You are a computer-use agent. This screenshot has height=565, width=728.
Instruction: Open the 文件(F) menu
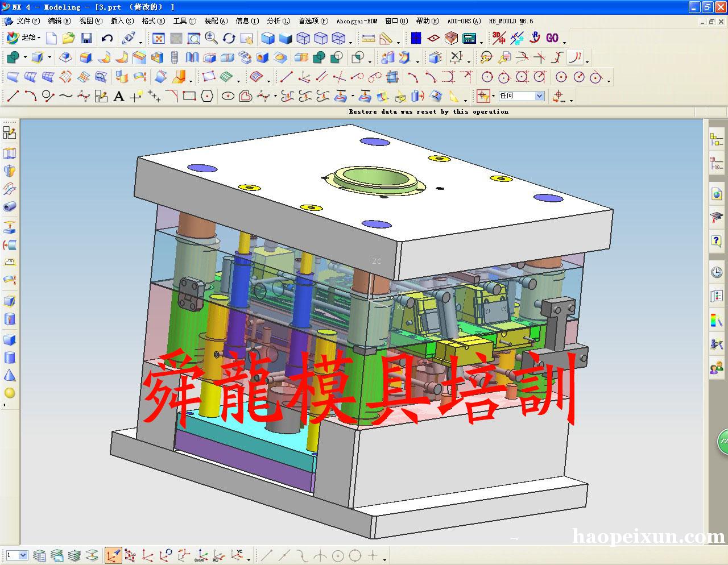27,21
